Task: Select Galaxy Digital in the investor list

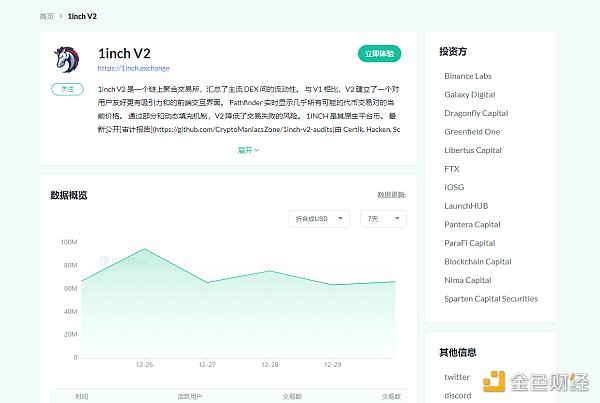Action: click(470, 94)
